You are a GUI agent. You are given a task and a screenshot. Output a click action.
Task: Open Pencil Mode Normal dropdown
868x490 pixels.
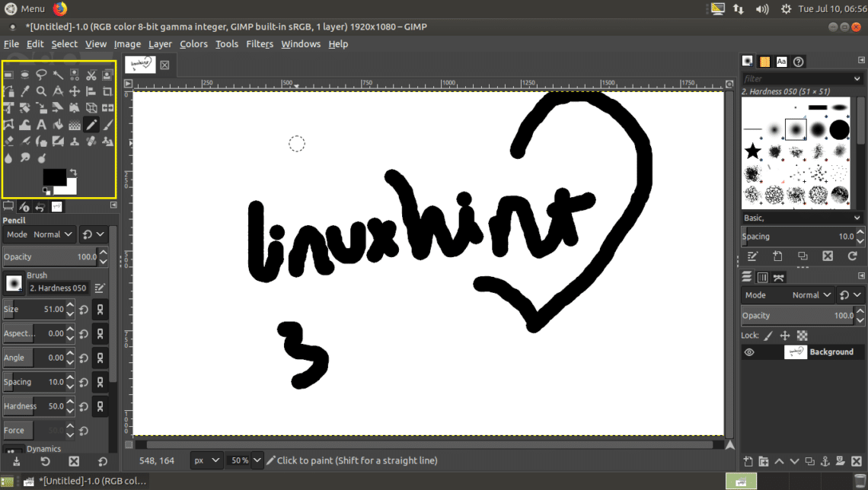pos(39,234)
